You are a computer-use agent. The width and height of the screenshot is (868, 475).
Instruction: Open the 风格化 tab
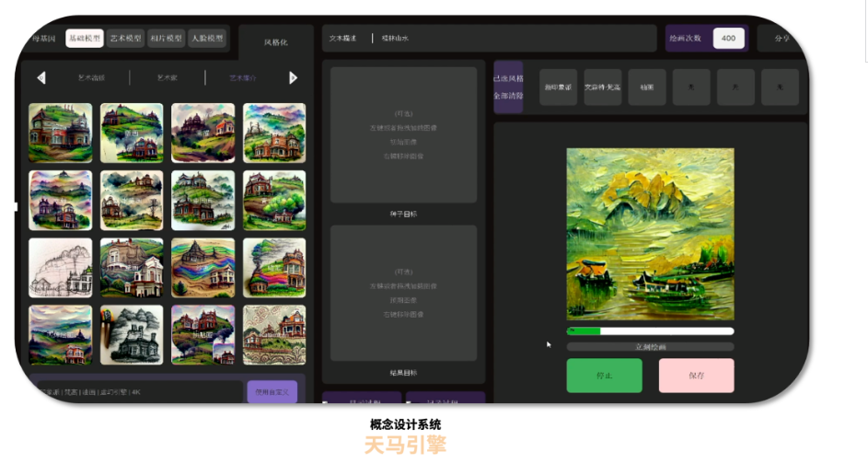(275, 42)
